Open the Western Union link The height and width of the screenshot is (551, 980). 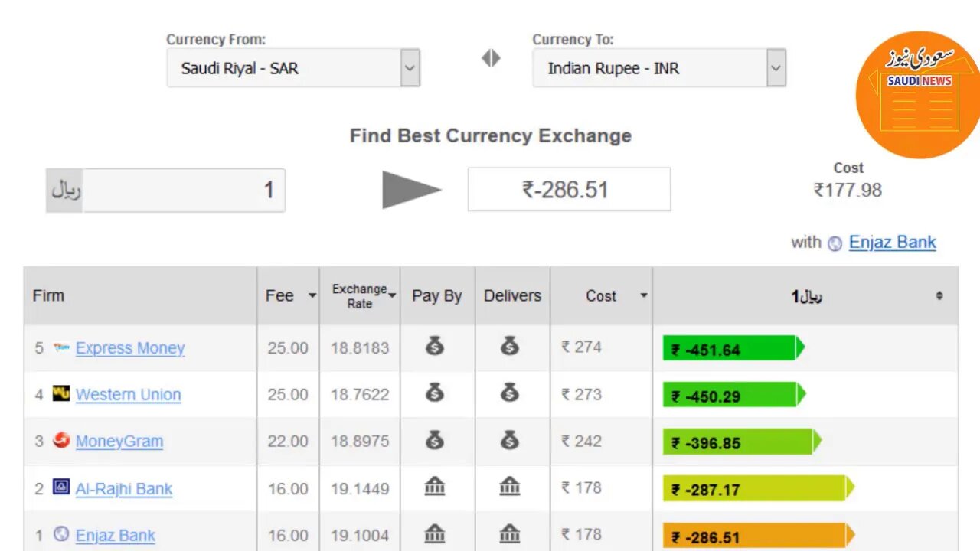pyautogui.click(x=128, y=395)
